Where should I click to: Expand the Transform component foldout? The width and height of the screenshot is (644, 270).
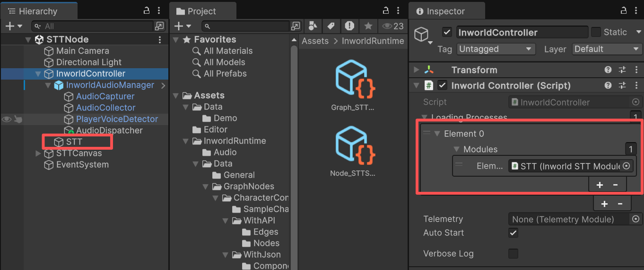click(416, 70)
